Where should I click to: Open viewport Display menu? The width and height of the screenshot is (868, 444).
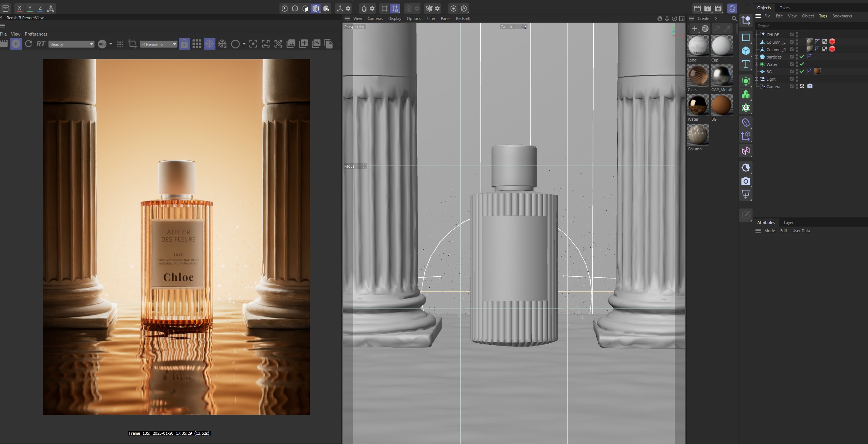pyautogui.click(x=395, y=18)
